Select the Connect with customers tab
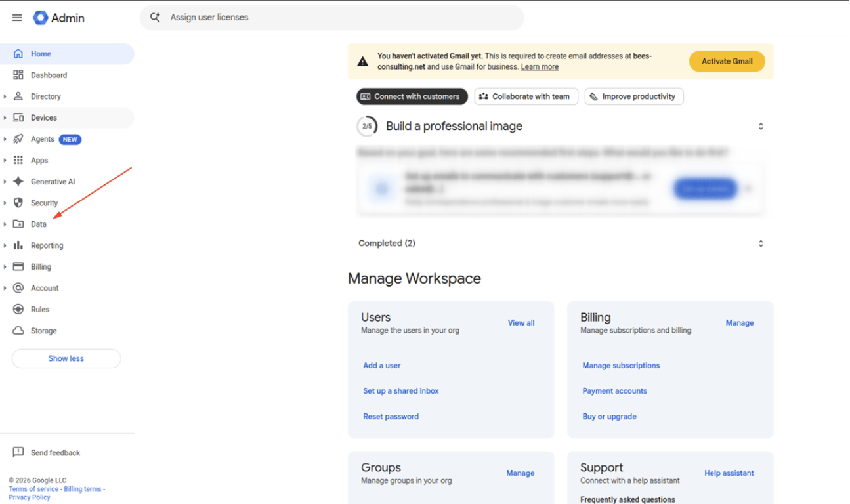Viewport: 850px width, 504px height. (x=412, y=96)
